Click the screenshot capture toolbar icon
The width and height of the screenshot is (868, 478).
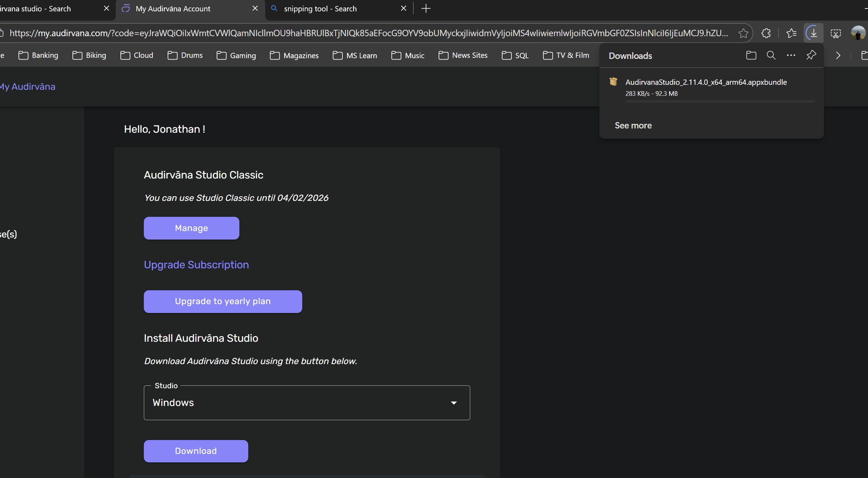[x=836, y=33]
